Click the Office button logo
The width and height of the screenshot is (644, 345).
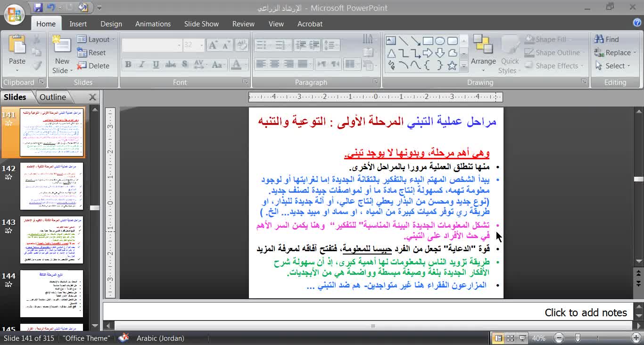point(14,14)
